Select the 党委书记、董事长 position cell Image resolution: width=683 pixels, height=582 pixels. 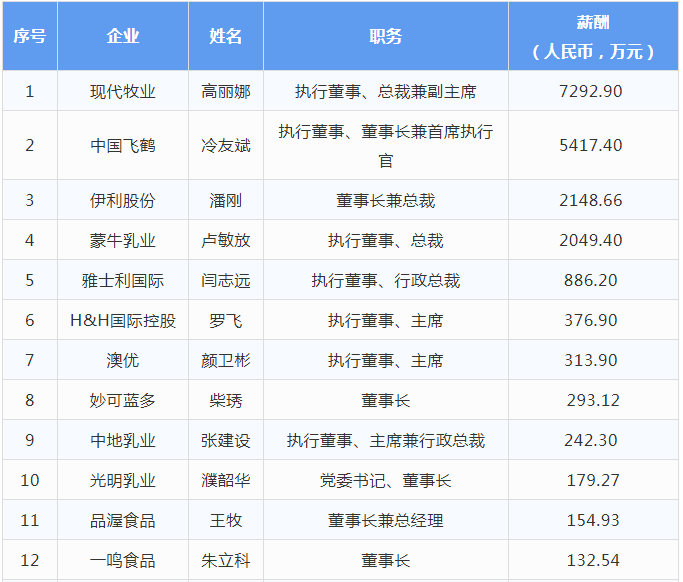click(x=385, y=480)
